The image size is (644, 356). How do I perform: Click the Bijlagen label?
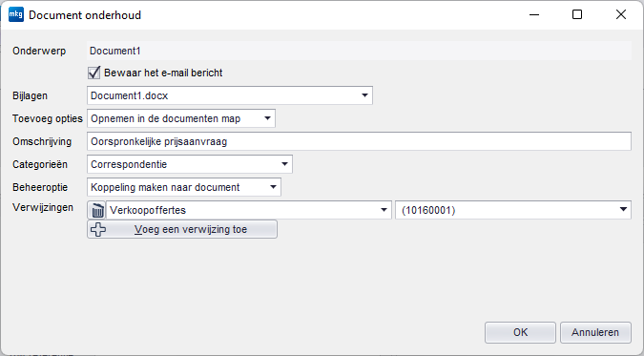click(30, 95)
